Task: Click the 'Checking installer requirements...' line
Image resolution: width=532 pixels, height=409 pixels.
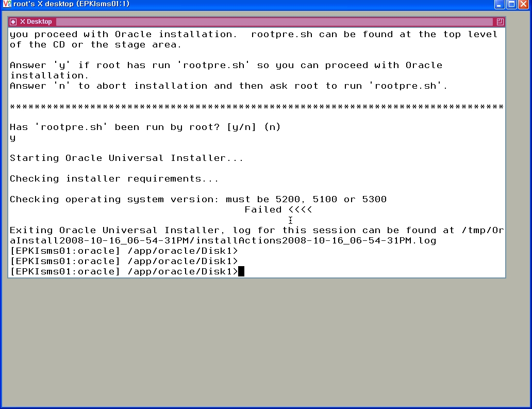Action: tap(114, 179)
